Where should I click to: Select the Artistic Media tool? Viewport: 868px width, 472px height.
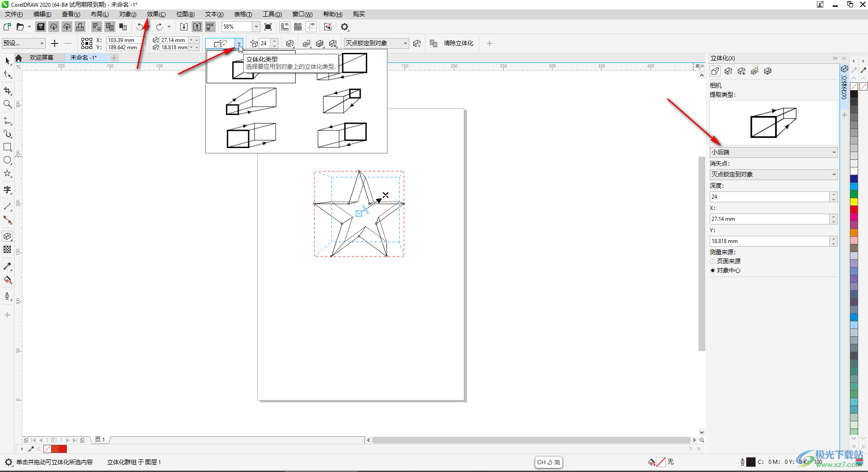[7, 134]
